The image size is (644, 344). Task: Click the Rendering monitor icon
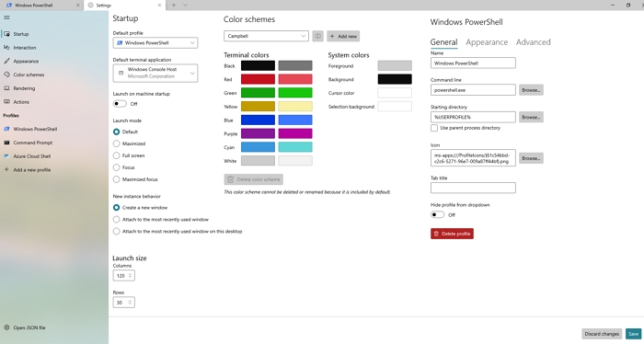coord(6,88)
